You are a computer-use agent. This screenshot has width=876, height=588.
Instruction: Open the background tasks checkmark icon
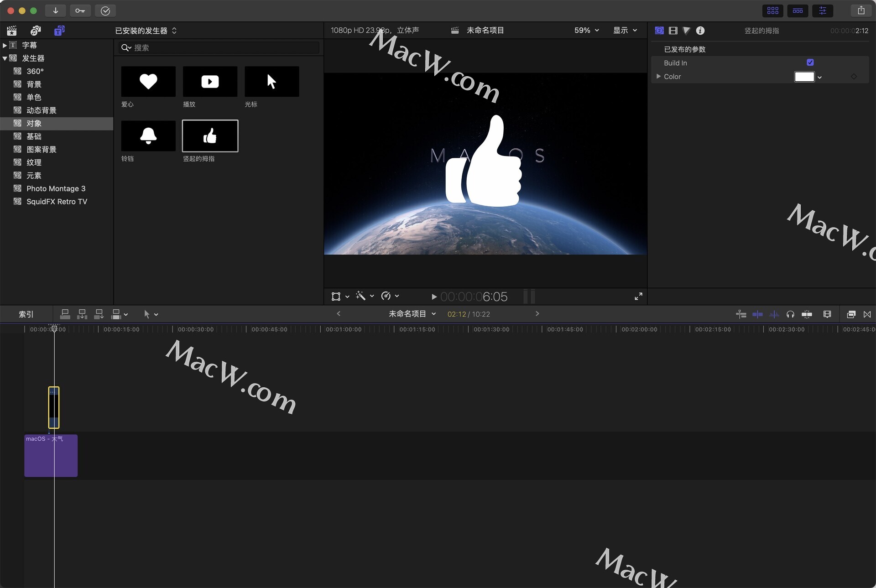coord(105,10)
